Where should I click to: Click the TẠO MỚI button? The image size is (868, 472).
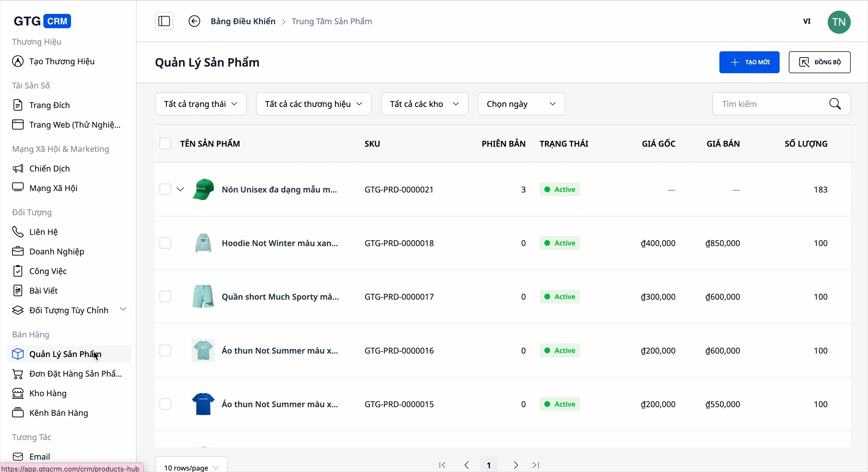click(x=749, y=62)
